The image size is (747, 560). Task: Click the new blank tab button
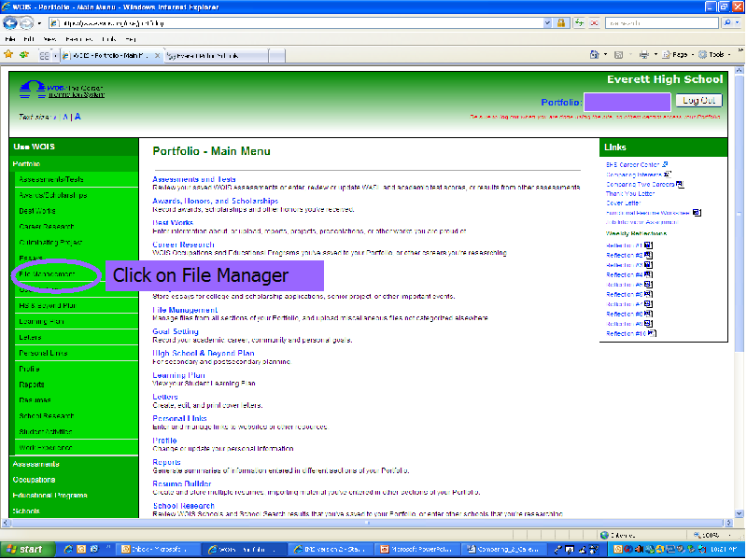276,56
